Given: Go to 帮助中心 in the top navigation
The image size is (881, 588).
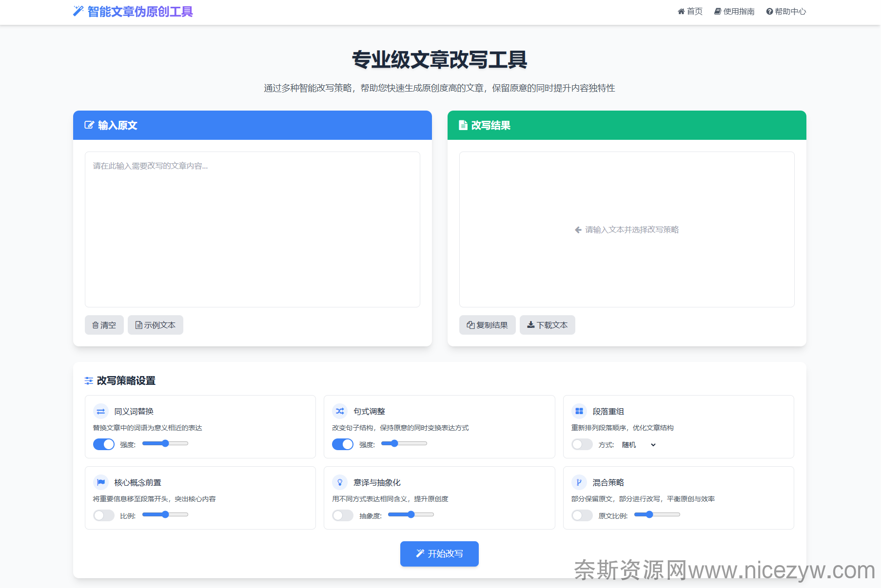Looking at the screenshot, I should point(786,11).
